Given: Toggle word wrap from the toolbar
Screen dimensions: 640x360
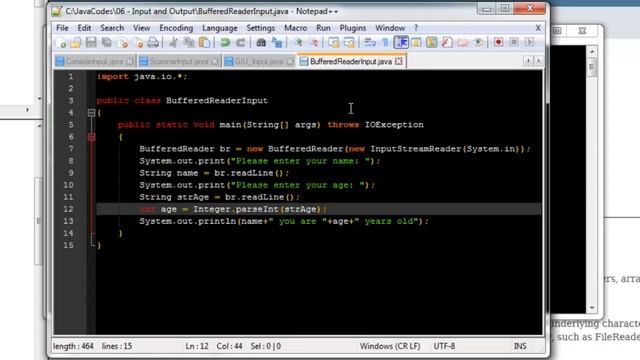Looking at the screenshot, I should (370, 42).
